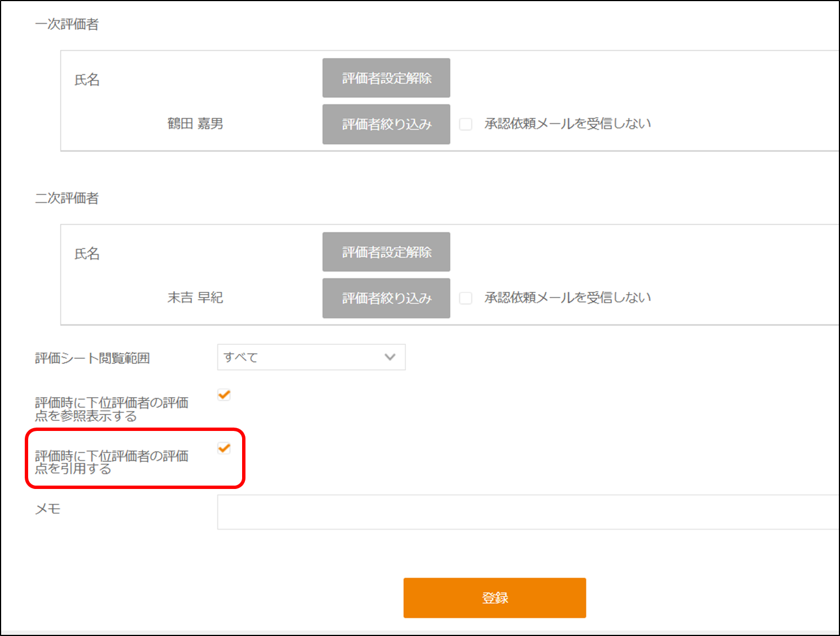Select the evaluator name 末吉 早紀
The width and height of the screenshot is (840, 636).
(x=195, y=298)
